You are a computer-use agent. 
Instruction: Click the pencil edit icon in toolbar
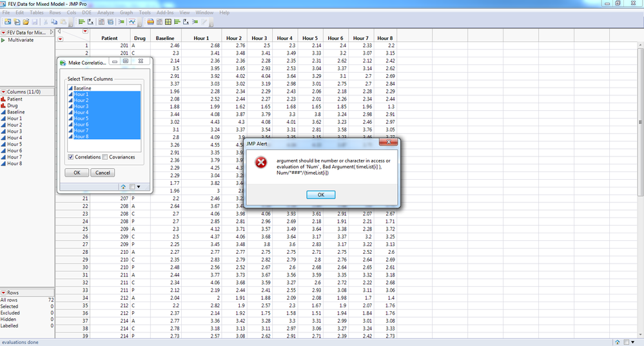[204, 22]
